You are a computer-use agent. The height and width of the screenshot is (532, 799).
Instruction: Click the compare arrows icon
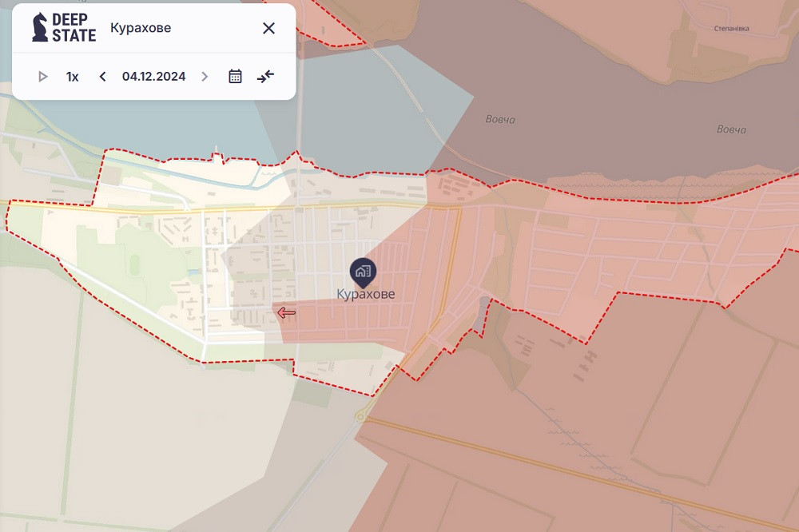pos(265,77)
